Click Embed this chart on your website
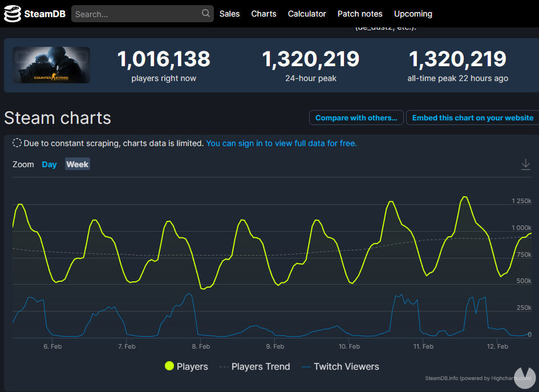Screen dimensions: 539x392 (x=473, y=118)
